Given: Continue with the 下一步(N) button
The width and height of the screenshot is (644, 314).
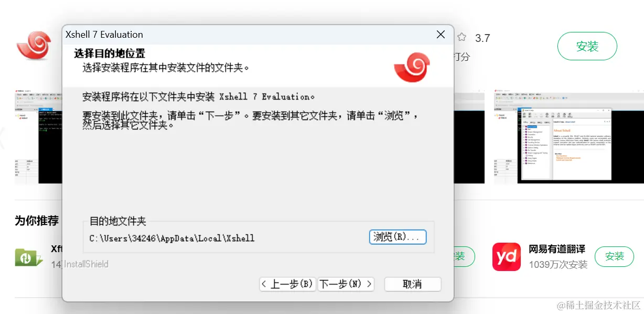Looking at the screenshot, I should tap(346, 284).
